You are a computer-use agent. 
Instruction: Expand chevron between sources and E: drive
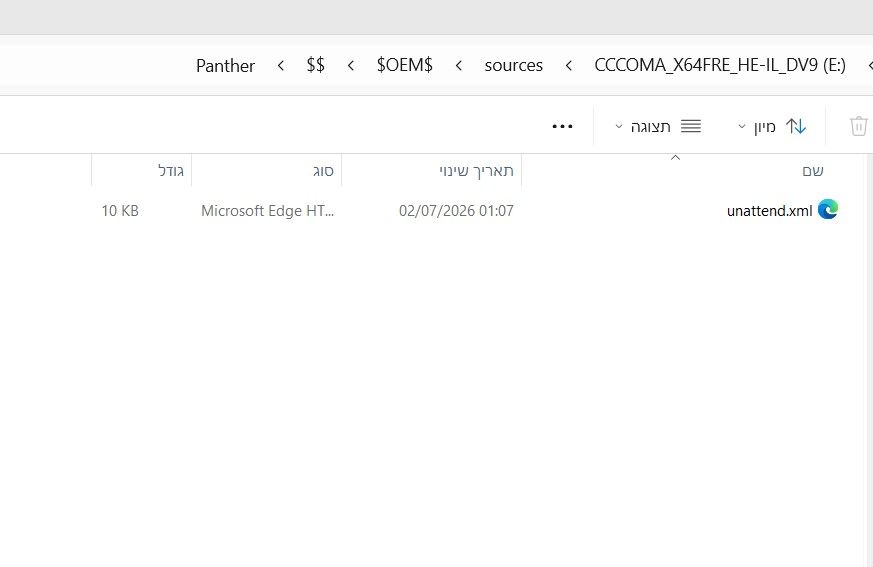[568, 66]
